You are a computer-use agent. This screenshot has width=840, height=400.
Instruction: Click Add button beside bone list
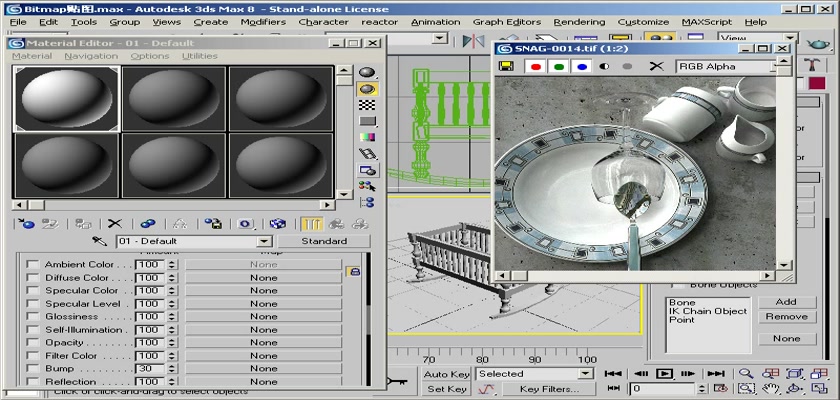coord(786,301)
